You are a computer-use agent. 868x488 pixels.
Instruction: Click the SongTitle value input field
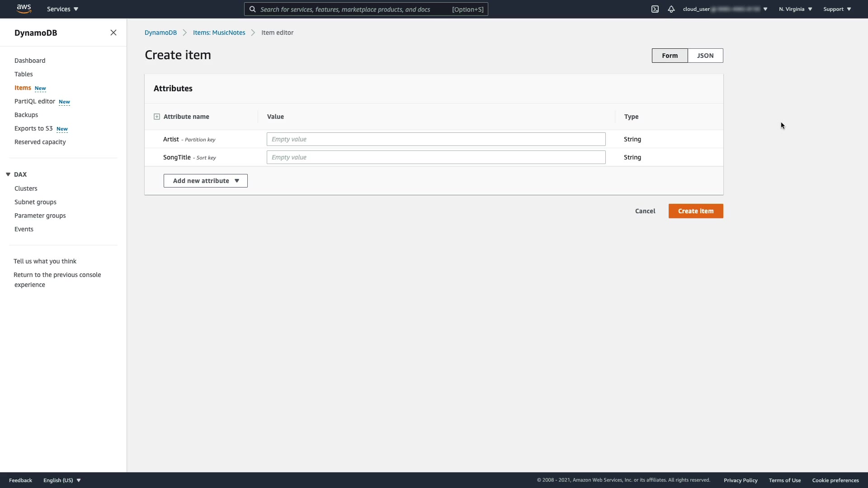coord(436,157)
